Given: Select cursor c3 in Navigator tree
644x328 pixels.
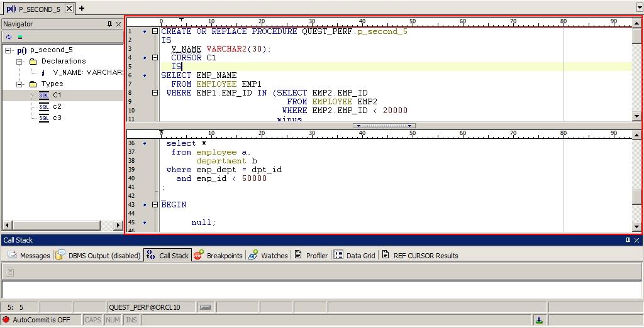Looking at the screenshot, I should [x=57, y=118].
